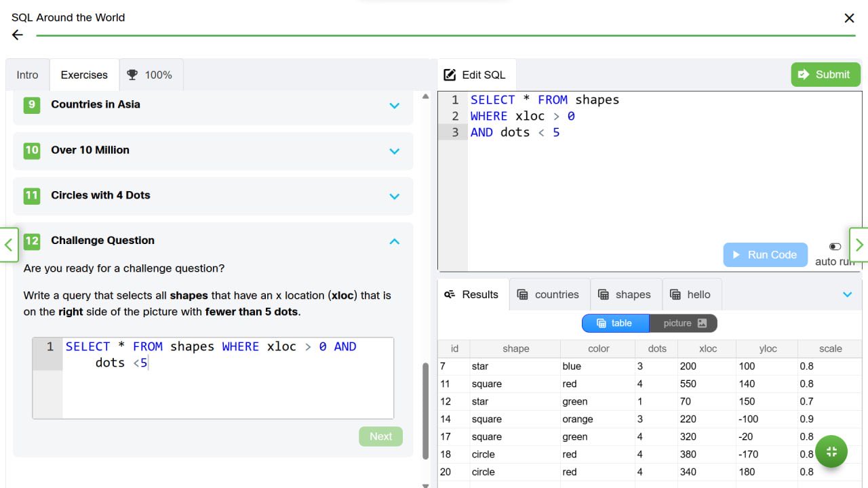The width and height of the screenshot is (868, 488).
Task: Click the back arrow icon
Action: [18, 35]
